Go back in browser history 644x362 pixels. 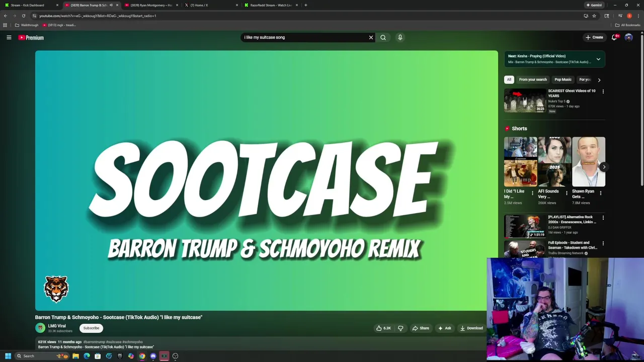[6, 16]
